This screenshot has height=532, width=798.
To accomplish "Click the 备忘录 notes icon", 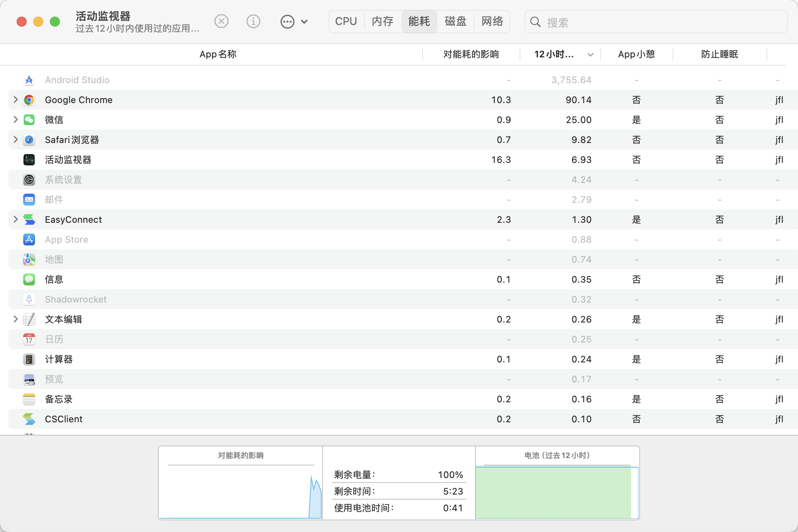I will [x=29, y=399].
